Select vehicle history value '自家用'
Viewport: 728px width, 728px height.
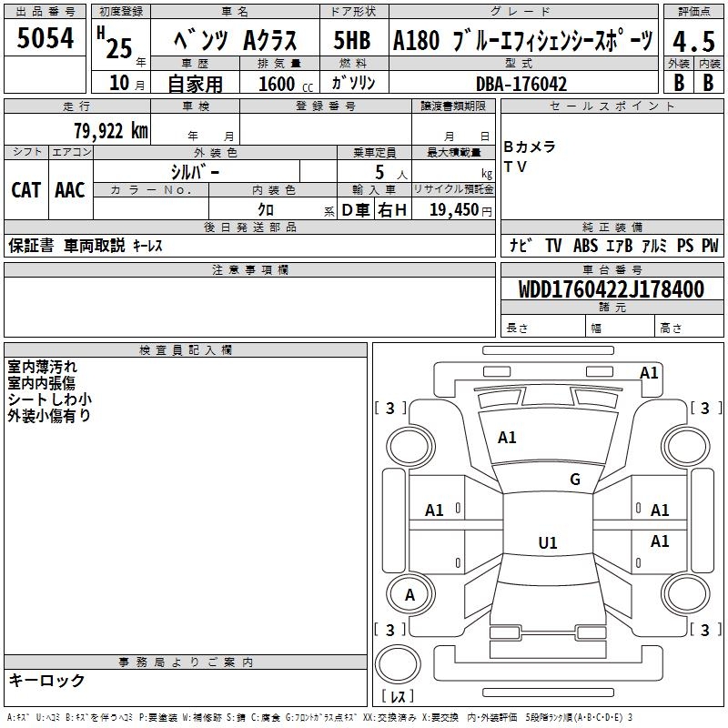(195, 84)
